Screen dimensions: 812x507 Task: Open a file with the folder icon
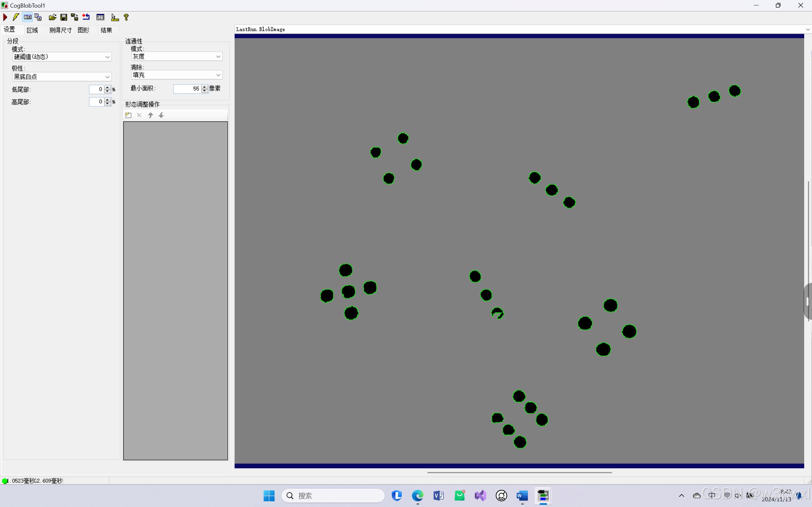coord(52,17)
